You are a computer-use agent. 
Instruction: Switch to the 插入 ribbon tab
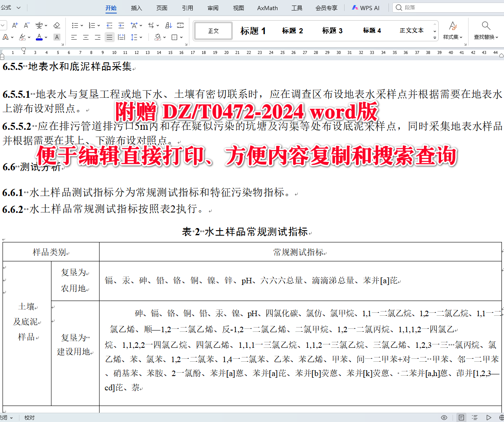(136, 8)
